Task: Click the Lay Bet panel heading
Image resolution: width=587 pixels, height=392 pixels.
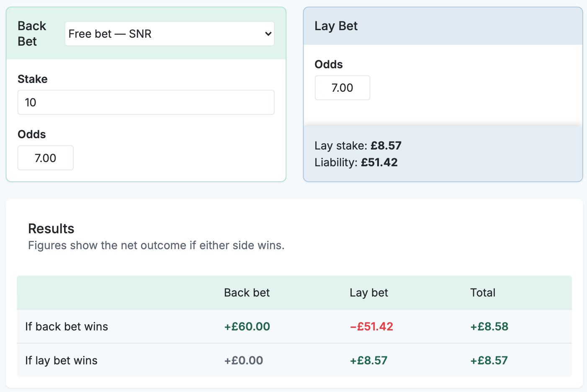Action: point(336,26)
